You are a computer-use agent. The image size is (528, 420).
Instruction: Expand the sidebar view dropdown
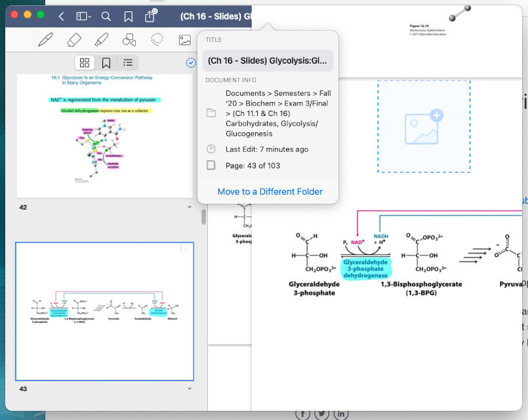[84, 16]
